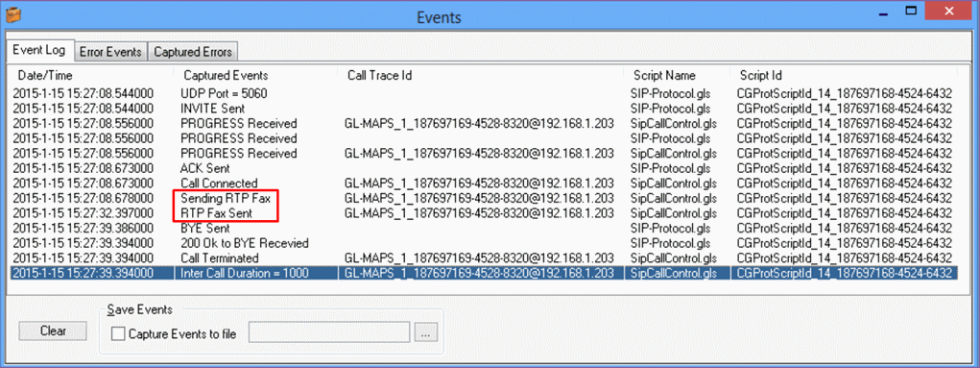Click timestamp 2015-1-15 15:27:08.544000 of UDP Port row
This screenshot has width=980, height=368.
tap(83, 93)
